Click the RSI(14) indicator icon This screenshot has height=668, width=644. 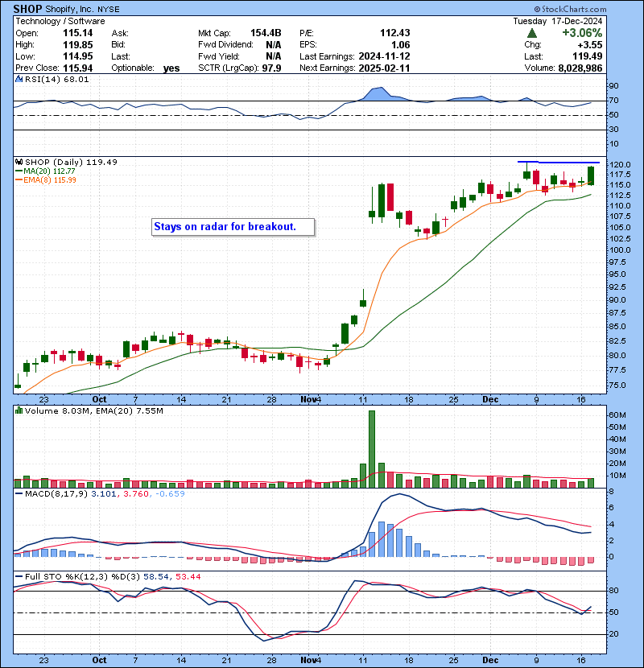pos(19,79)
